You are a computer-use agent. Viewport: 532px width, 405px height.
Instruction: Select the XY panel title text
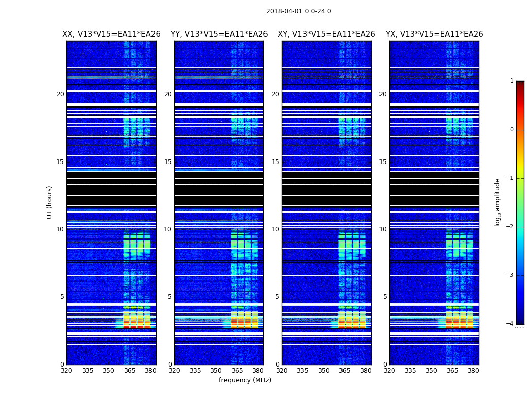point(326,34)
